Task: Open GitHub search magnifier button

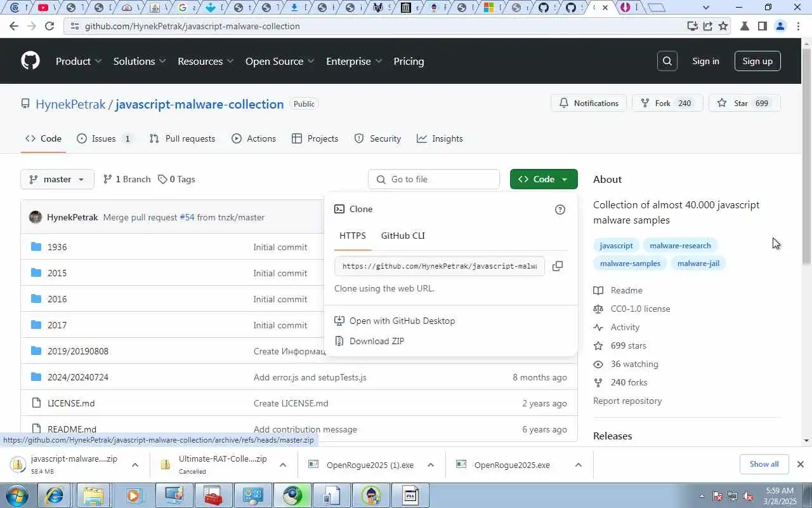Action: (667, 61)
